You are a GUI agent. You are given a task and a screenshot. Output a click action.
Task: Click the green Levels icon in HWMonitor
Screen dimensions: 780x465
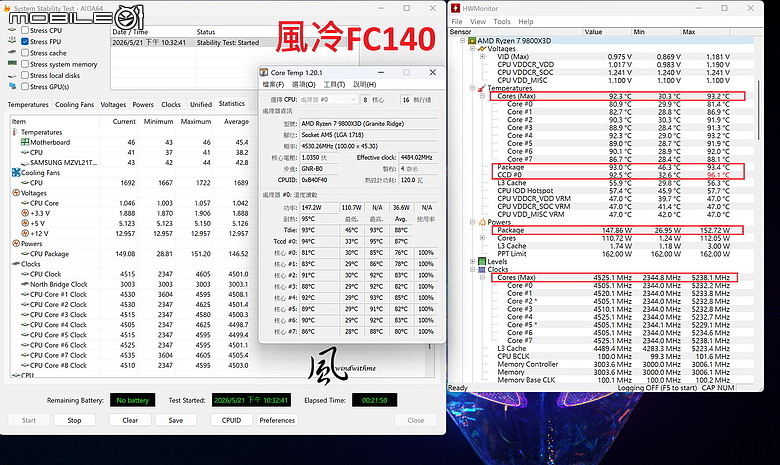(x=482, y=261)
